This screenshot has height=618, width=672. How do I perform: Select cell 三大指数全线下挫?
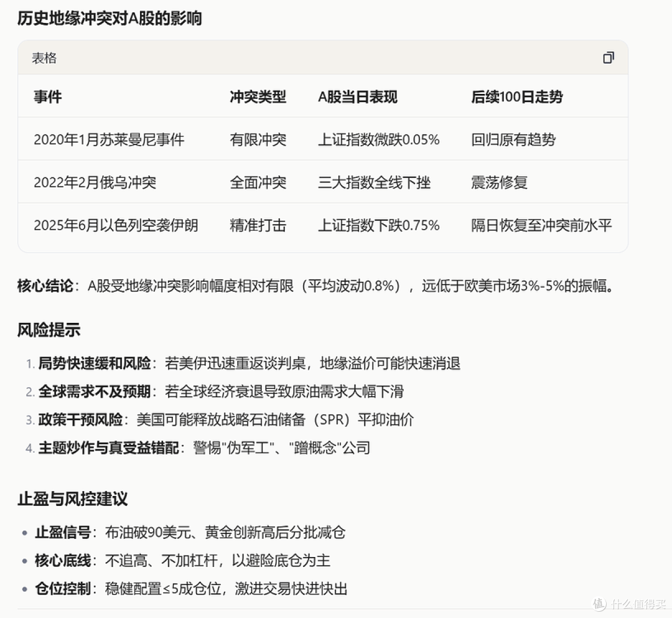tap(374, 182)
